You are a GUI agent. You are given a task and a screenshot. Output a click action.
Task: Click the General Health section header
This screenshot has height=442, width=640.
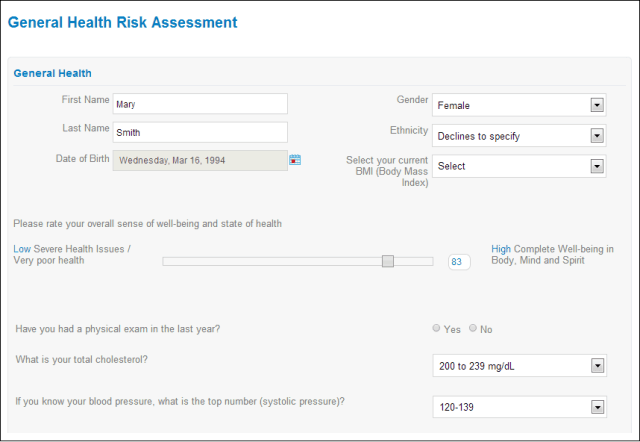52,73
